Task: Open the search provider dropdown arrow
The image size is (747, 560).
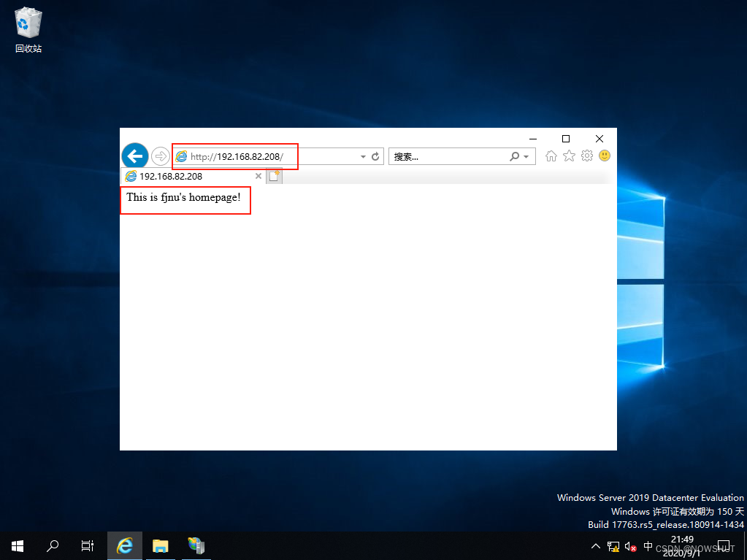Action: [526, 157]
